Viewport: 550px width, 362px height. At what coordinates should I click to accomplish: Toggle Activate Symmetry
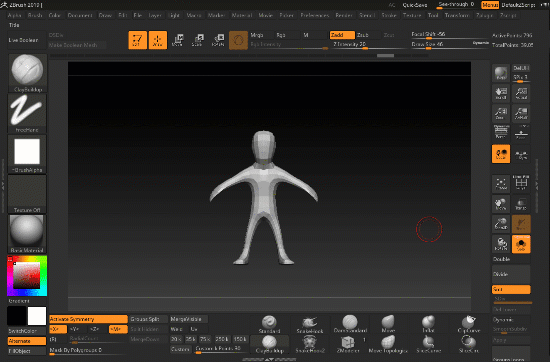tap(88, 319)
